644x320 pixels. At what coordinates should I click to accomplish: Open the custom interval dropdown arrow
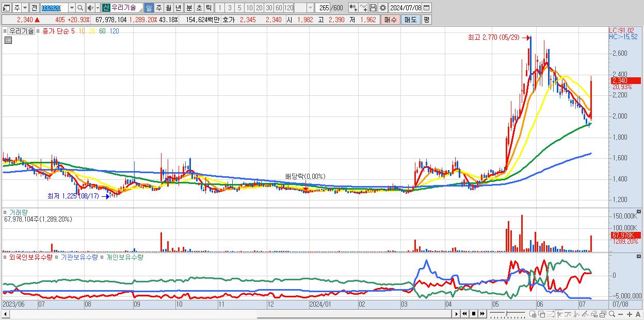tap(310, 8)
